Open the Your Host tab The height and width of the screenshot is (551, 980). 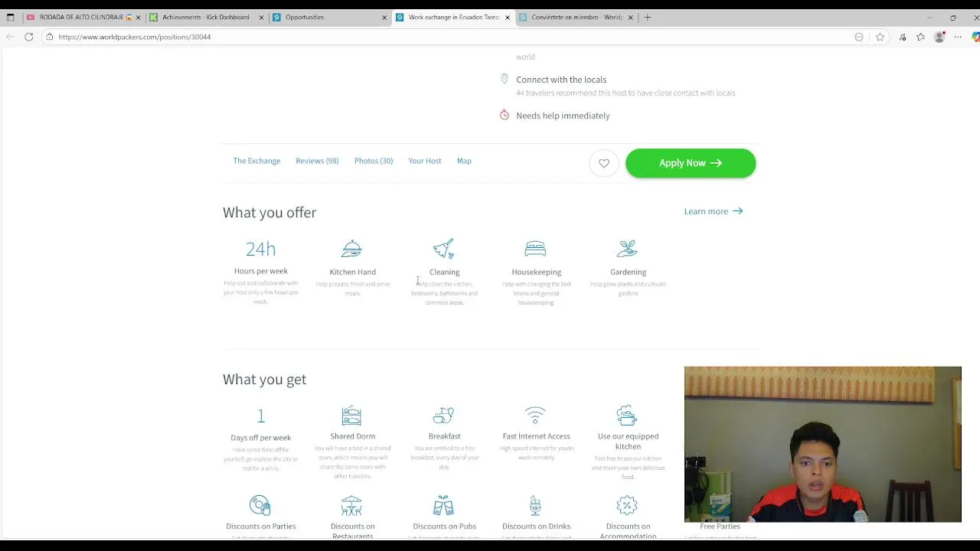click(425, 161)
